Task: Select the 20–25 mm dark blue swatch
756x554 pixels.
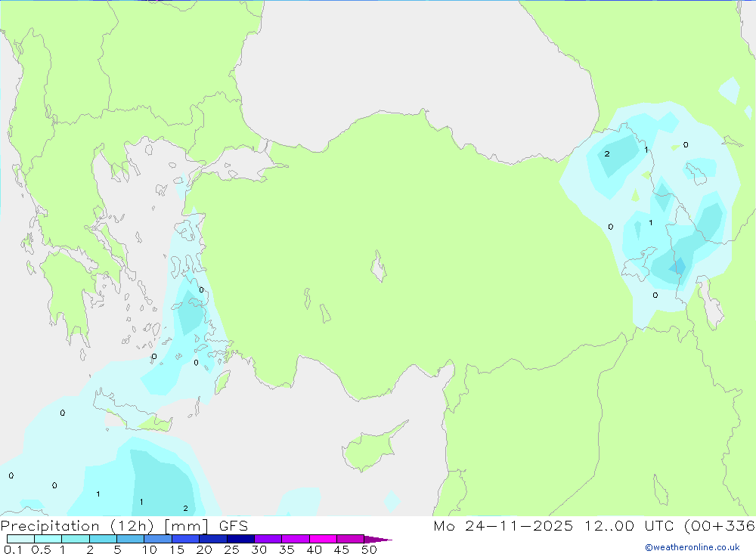Action: (212, 539)
